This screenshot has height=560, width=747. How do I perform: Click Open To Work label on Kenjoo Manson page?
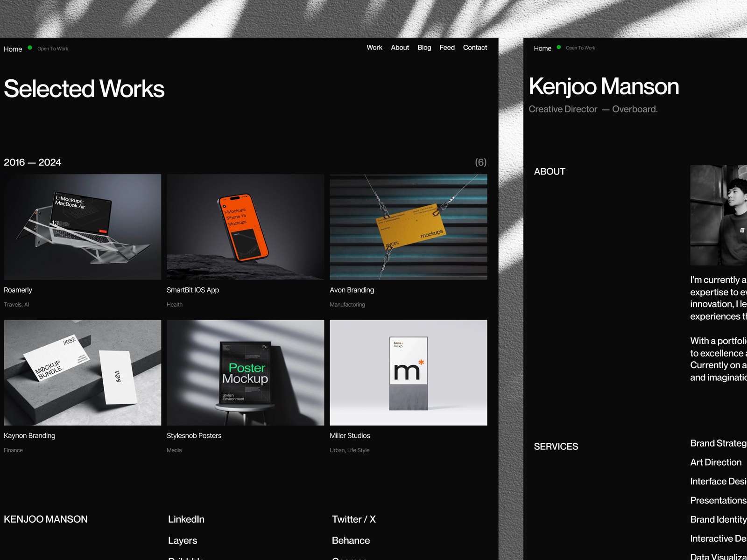pyautogui.click(x=580, y=48)
